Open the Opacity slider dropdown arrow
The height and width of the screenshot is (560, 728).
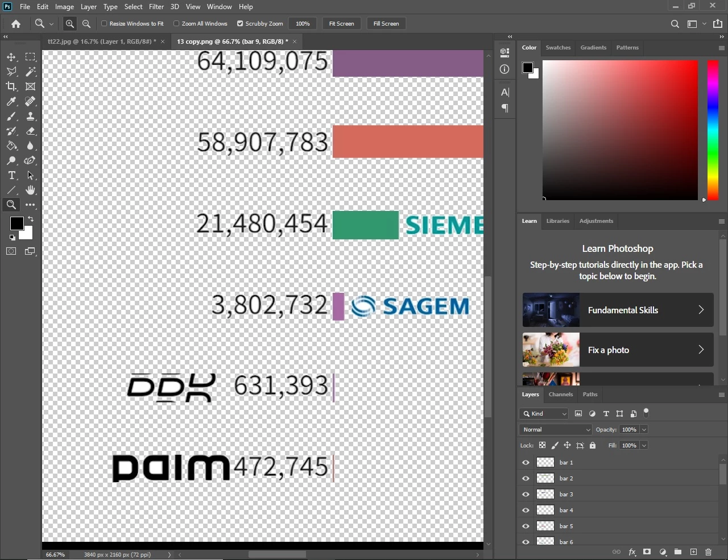pyautogui.click(x=644, y=430)
